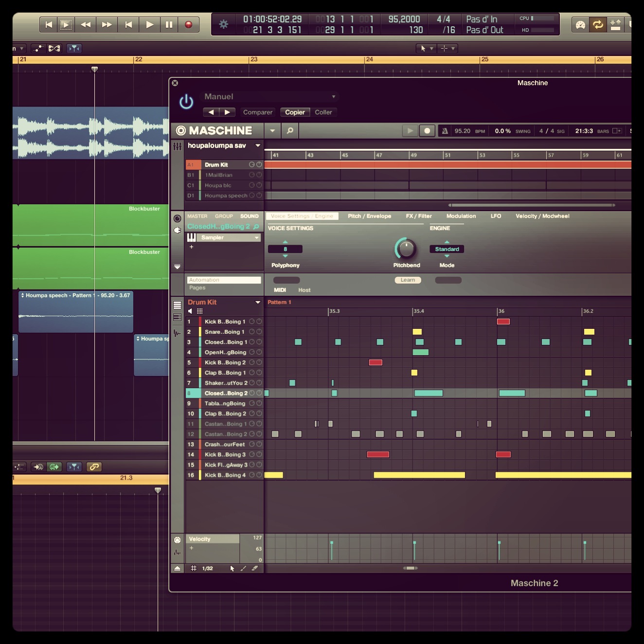Switch to the GROUP tab

(224, 216)
